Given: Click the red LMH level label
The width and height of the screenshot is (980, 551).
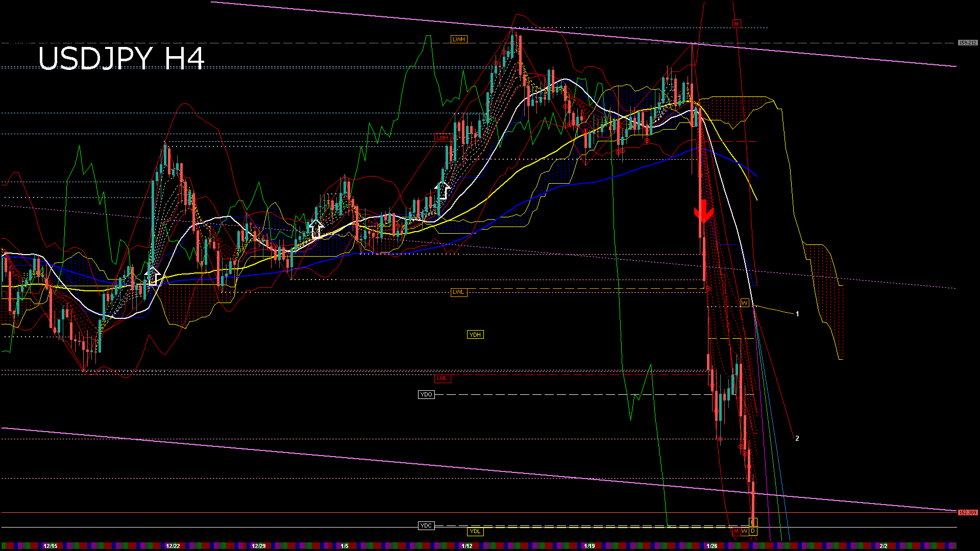Looking at the screenshot, I should 442,138.
